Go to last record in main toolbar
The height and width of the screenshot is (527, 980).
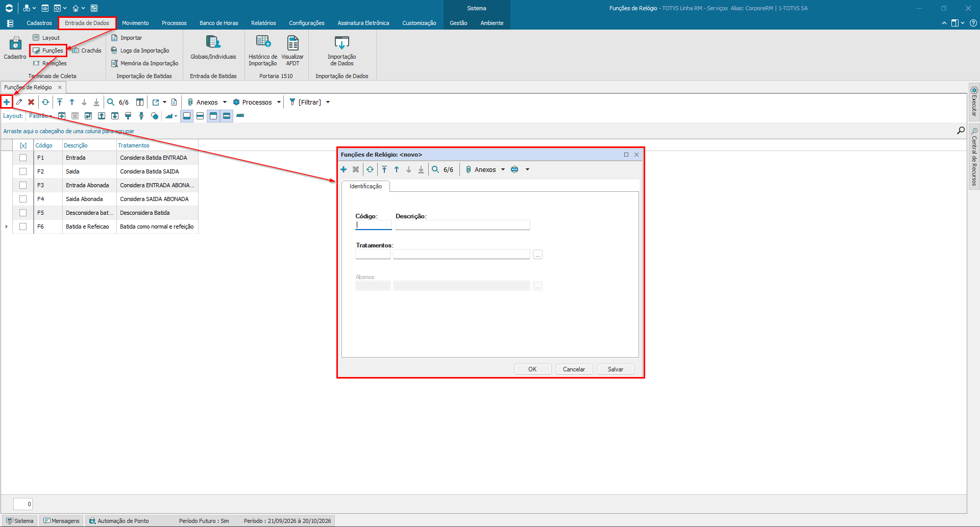coord(96,102)
